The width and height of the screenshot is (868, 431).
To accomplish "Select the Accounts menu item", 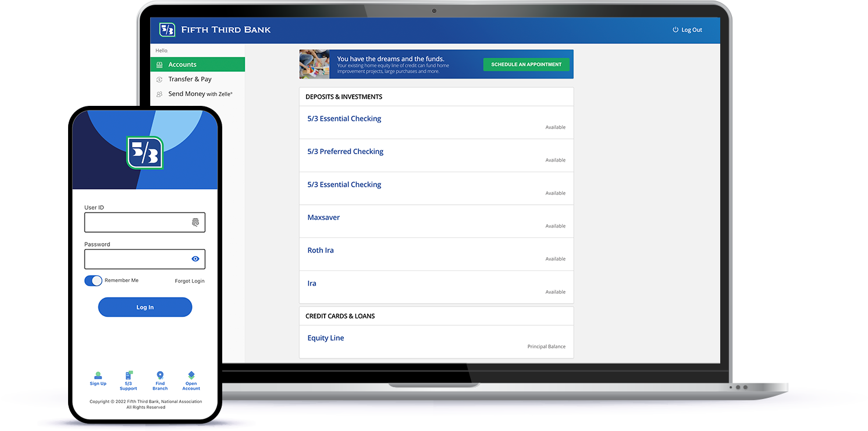I will (182, 64).
